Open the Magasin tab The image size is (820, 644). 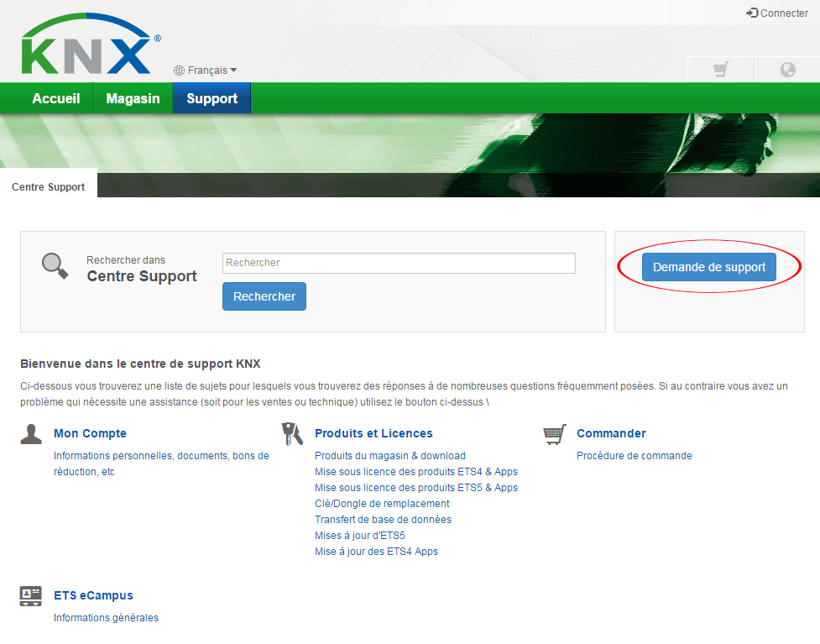pyautogui.click(x=133, y=98)
